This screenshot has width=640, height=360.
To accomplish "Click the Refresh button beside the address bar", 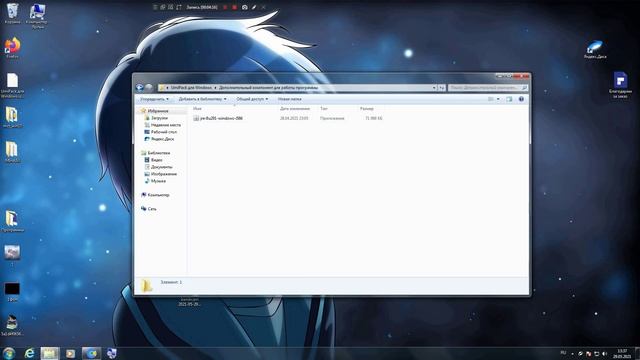I will [x=442, y=88].
